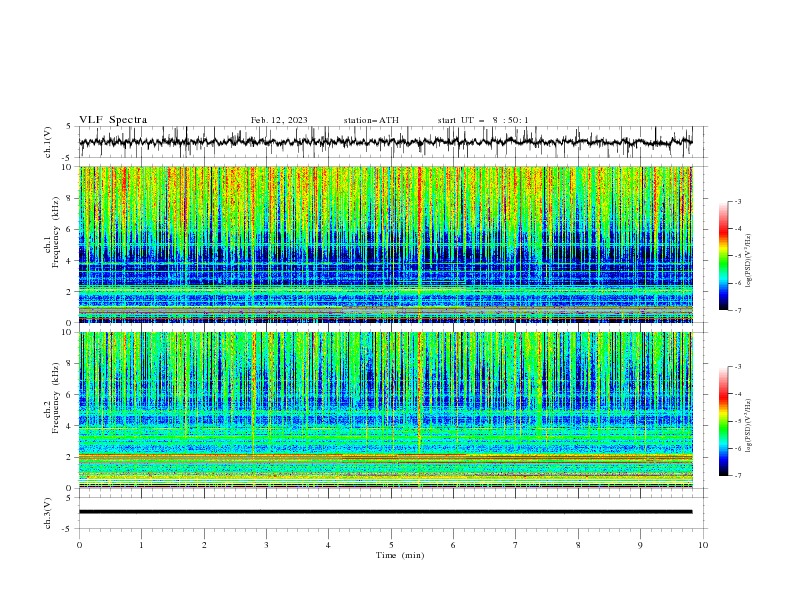Click the upper color bar's "log(PSD)(V²/Hz)" label
792x612 pixels.
(748, 261)
